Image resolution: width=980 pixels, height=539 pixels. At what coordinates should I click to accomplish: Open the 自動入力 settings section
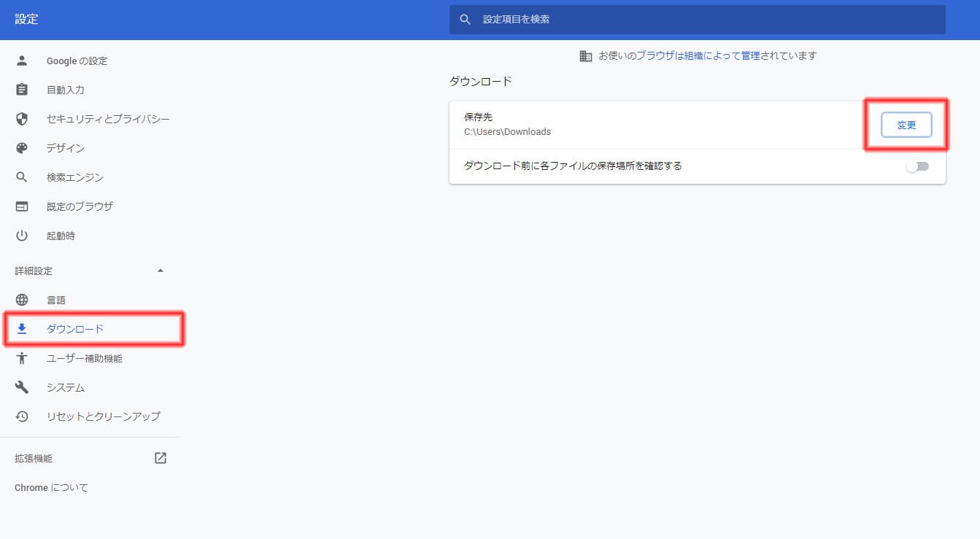tap(66, 90)
